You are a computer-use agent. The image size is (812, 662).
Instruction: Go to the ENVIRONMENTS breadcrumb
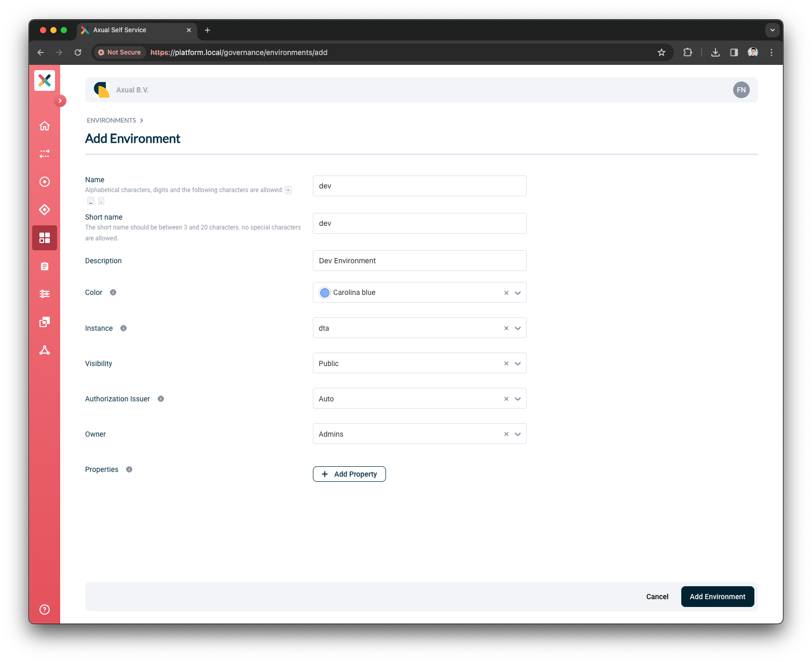point(112,120)
